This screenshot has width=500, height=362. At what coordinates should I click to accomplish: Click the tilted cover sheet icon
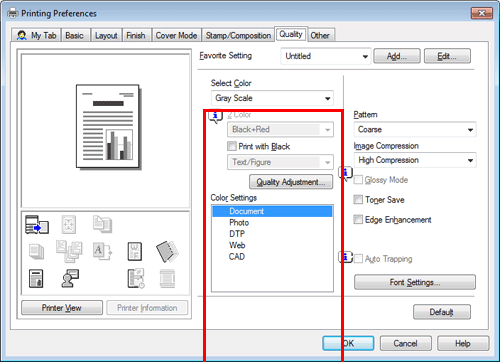pyautogui.click(x=167, y=251)
